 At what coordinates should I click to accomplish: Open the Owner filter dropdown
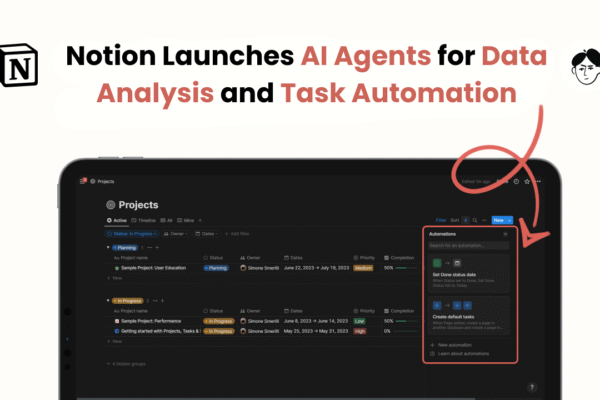coord(176,234)
